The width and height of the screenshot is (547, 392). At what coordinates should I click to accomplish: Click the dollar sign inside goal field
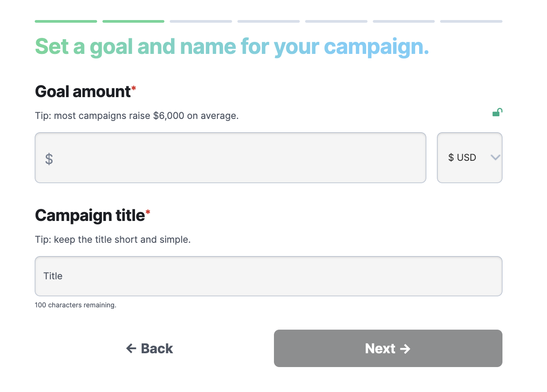click(49, 159)
